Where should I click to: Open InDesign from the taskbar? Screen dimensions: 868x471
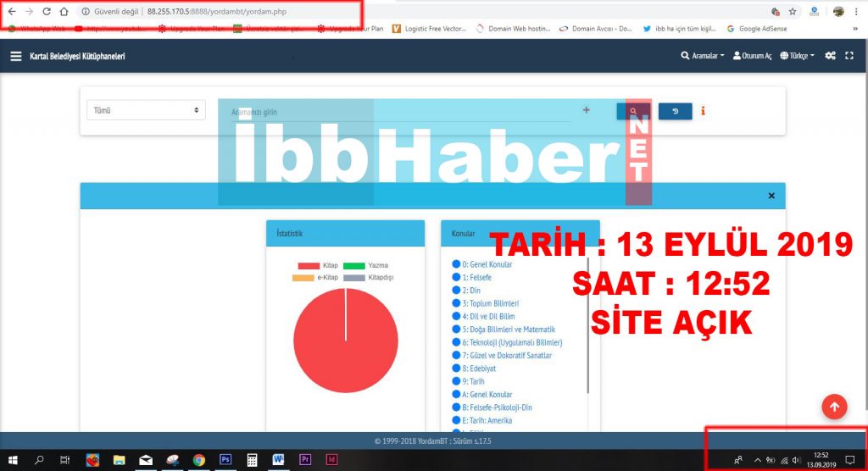tap(331, 460)
